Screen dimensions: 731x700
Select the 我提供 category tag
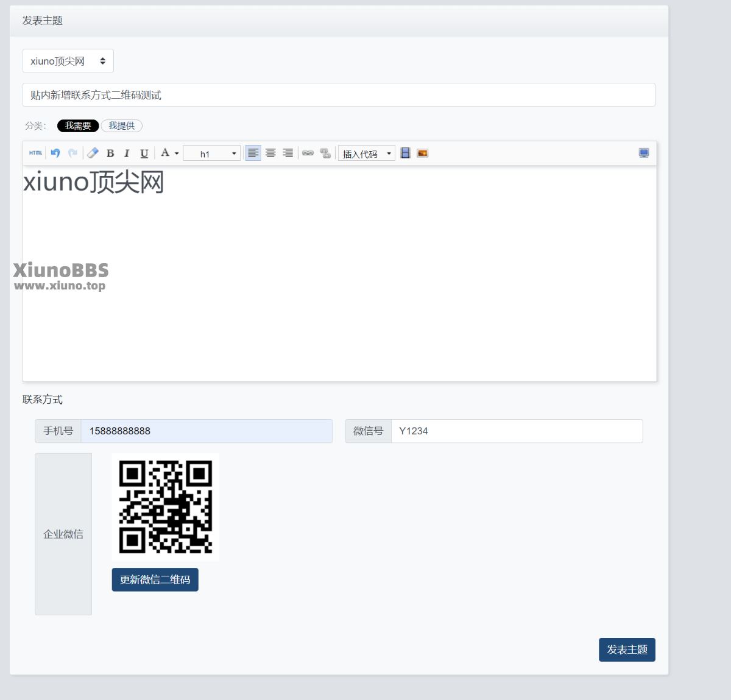pos(122,126)
